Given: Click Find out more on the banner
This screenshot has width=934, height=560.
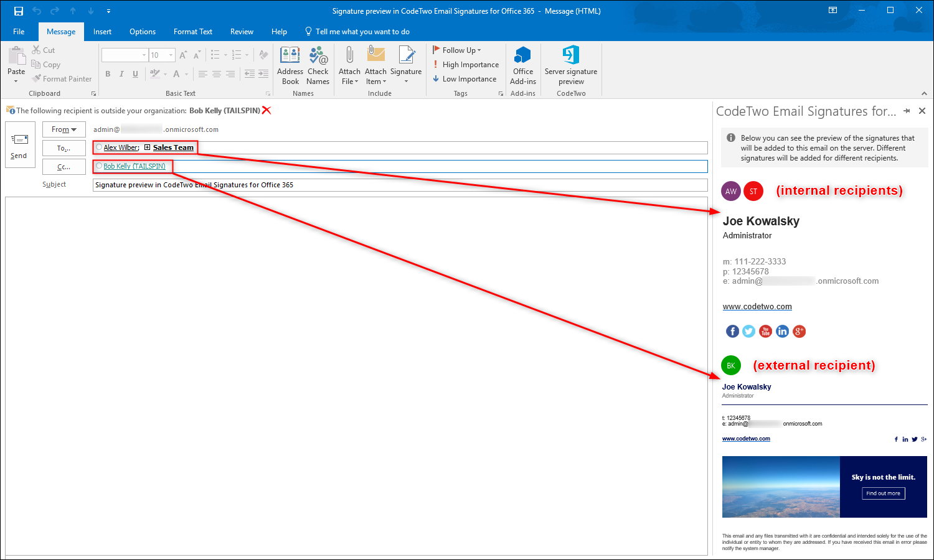Looking at the screenshot, I should click(884, 493).
